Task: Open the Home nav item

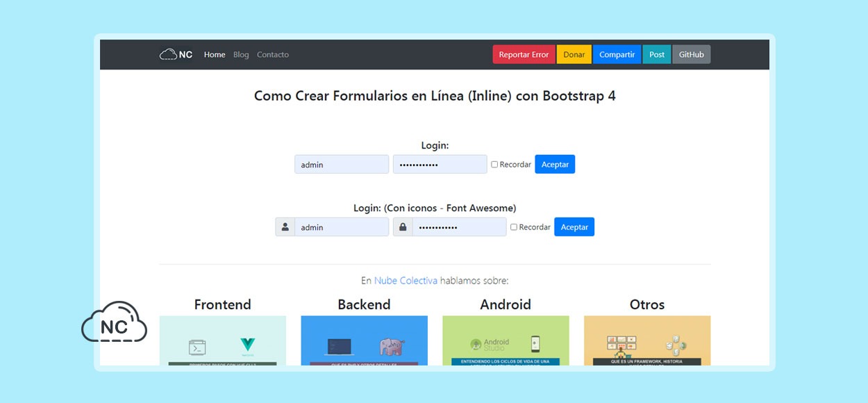Action: click(215, 54)
